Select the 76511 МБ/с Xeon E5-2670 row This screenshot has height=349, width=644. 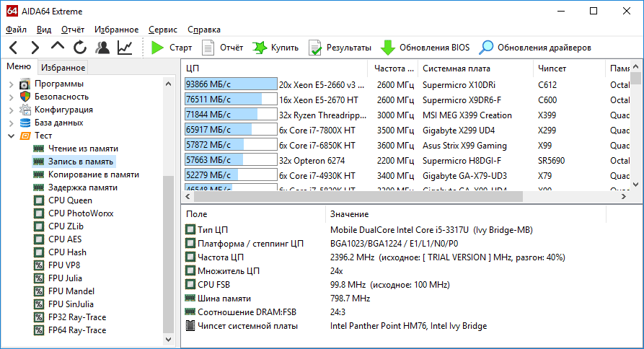(407, 100)
